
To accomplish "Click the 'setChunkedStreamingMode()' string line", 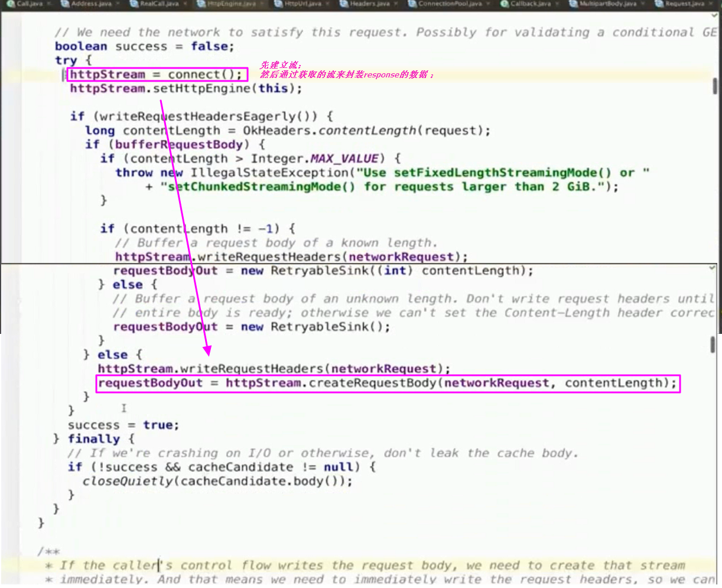I will point(382,187).
